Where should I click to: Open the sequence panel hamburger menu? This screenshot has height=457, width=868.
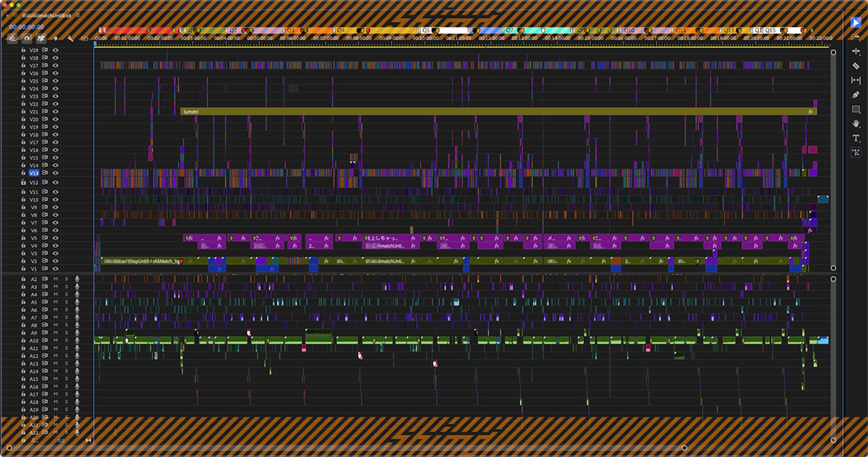pos(78,15)
